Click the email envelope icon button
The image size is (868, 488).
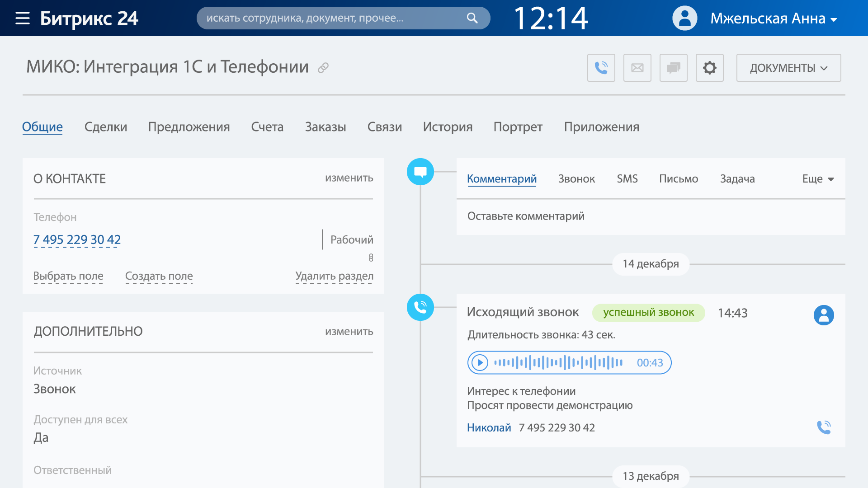point(637,68)
